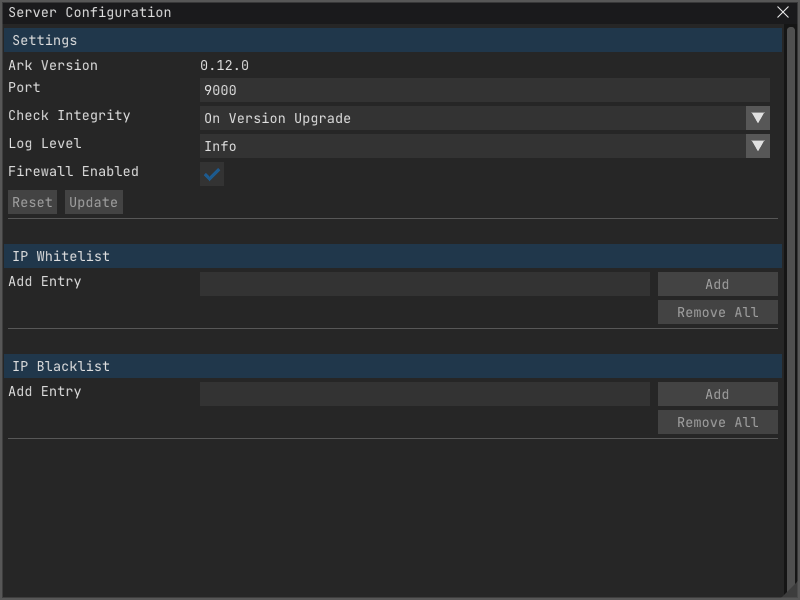
Task: Focus the IP Blacklist Add Entry field
Action: [x=424, y=394]
